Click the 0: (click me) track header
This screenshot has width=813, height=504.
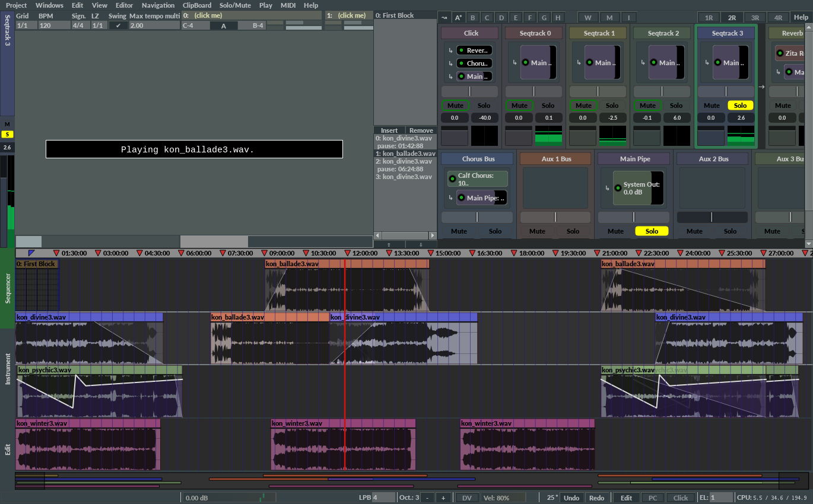[x=252, y=15]
